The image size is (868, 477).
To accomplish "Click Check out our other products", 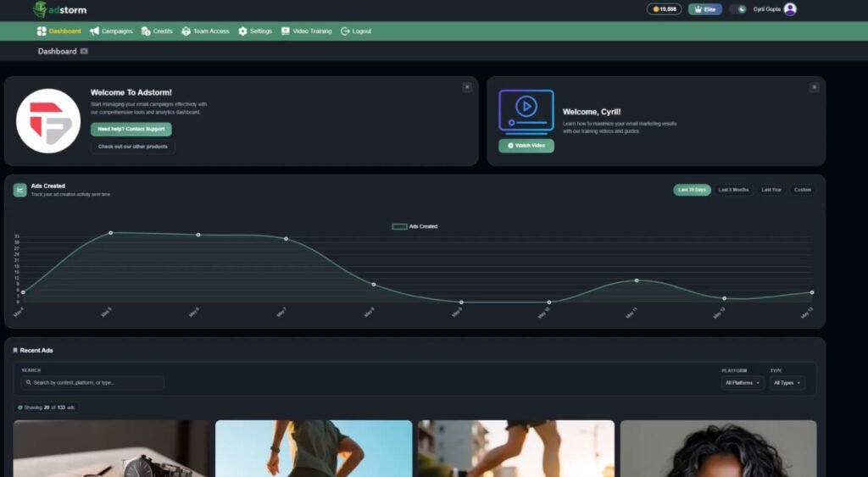I will point(133,147).
